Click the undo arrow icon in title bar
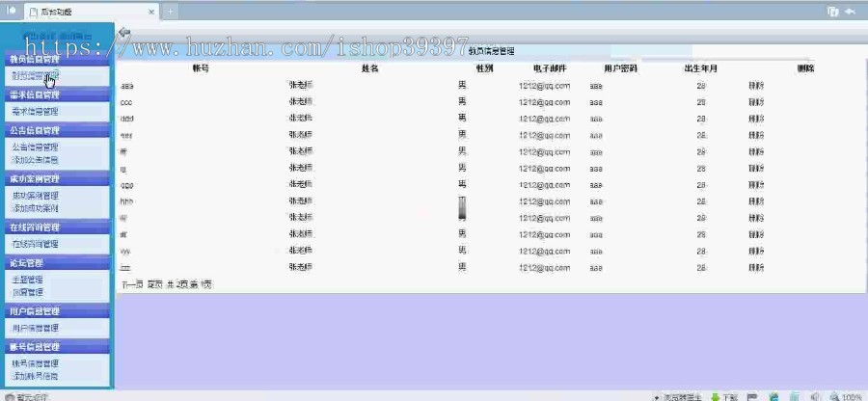 coord(851,11)
